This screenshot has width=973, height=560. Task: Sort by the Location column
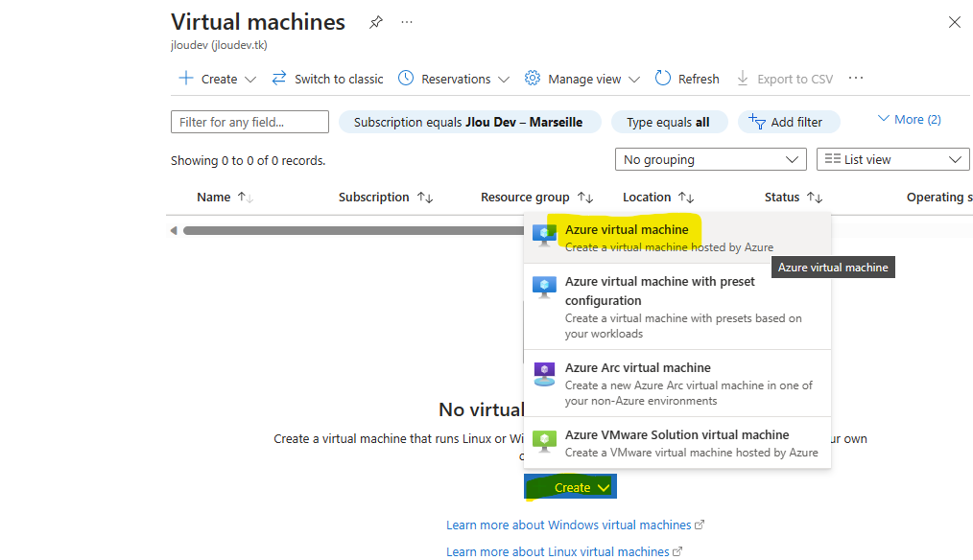[658, 198]
